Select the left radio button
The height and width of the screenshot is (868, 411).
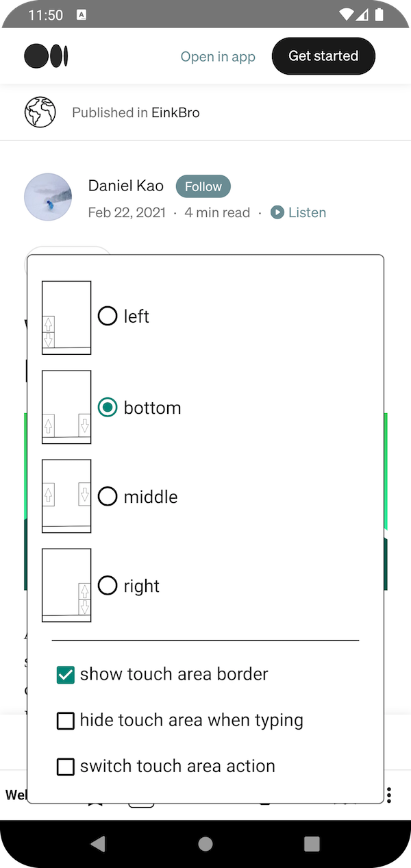coord(108,316)
